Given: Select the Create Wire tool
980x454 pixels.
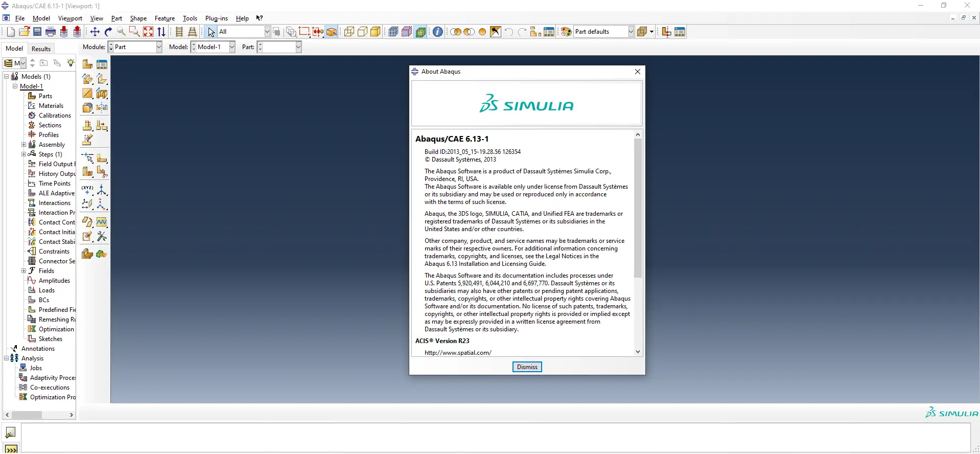Looking at the screenshot, I should click(x=87, y=93).
